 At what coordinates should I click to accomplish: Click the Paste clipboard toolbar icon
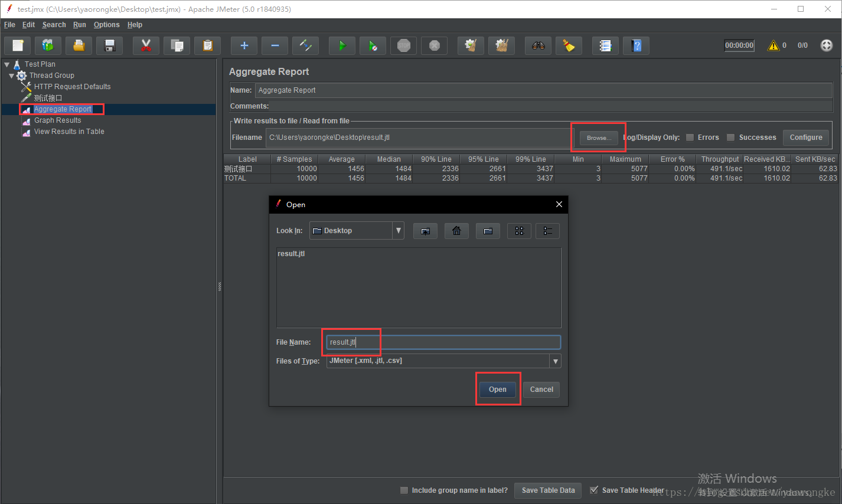pos(207,45)
